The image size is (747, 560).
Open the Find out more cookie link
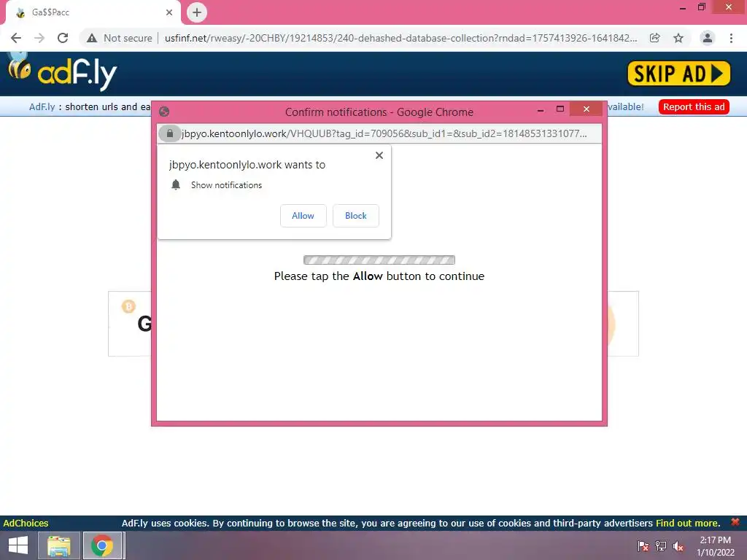pyautogui.click(x=687, y=523)
